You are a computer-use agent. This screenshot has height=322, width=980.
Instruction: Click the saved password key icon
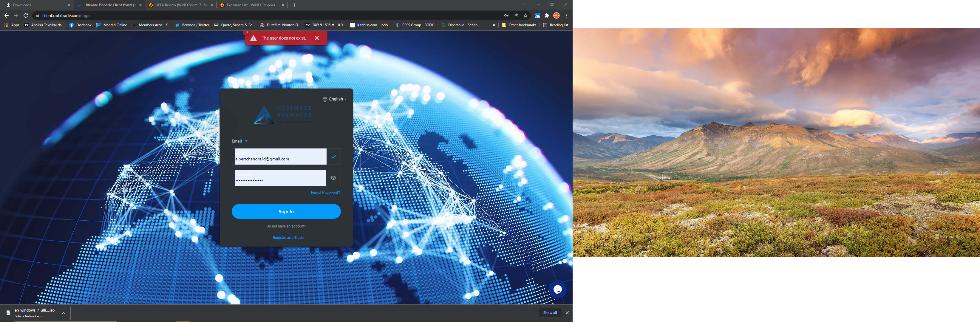tap(506, 16)
